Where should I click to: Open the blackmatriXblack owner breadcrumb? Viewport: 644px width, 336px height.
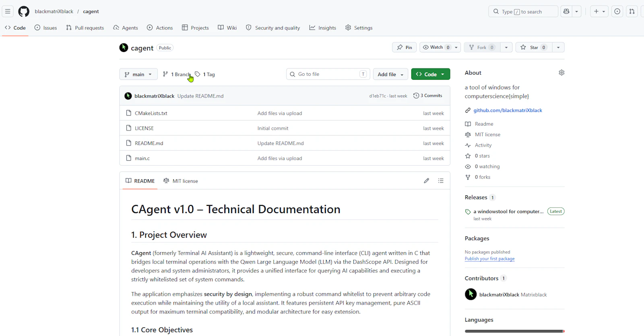click(54, 11)
